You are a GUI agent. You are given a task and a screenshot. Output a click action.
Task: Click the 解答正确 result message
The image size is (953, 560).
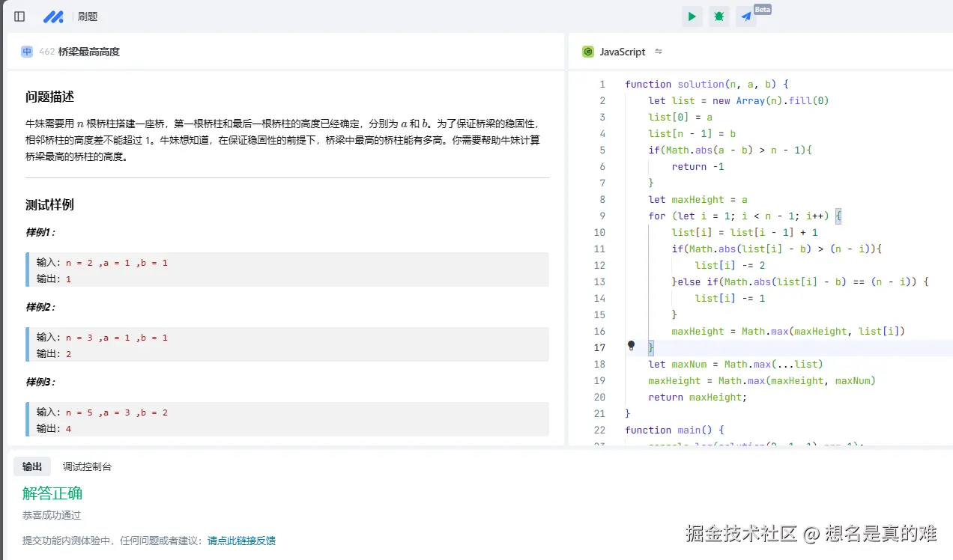click(52, 493)
